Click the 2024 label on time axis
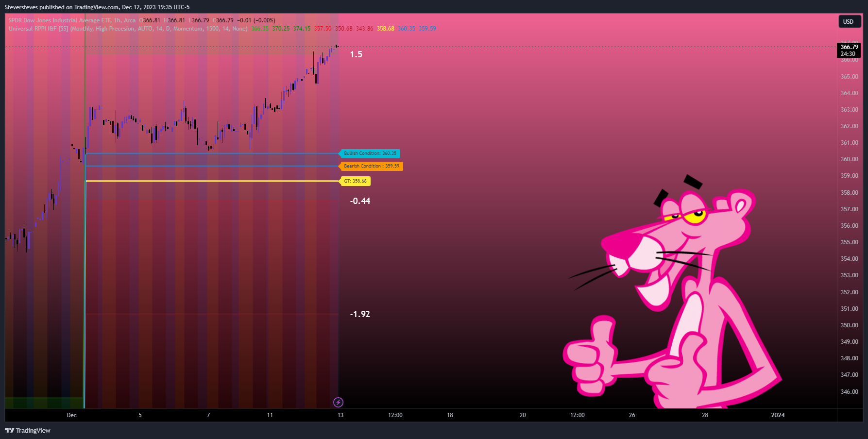 [x=778, y=415]
